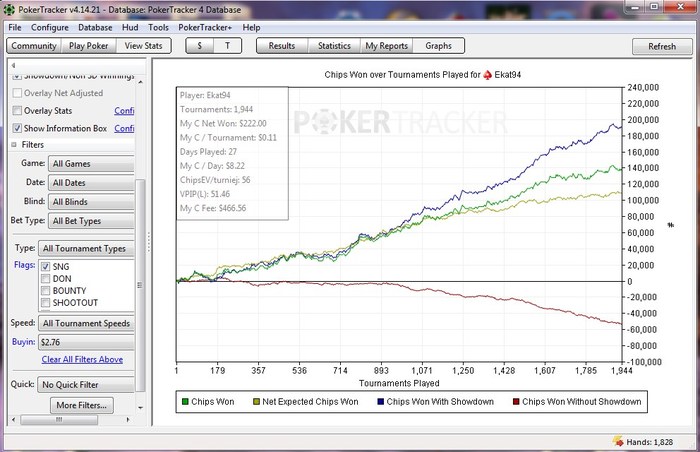This screenshot has height=452, width=700.
Task: Check the BOUNTY flag
Action: [x=45, y=291]
